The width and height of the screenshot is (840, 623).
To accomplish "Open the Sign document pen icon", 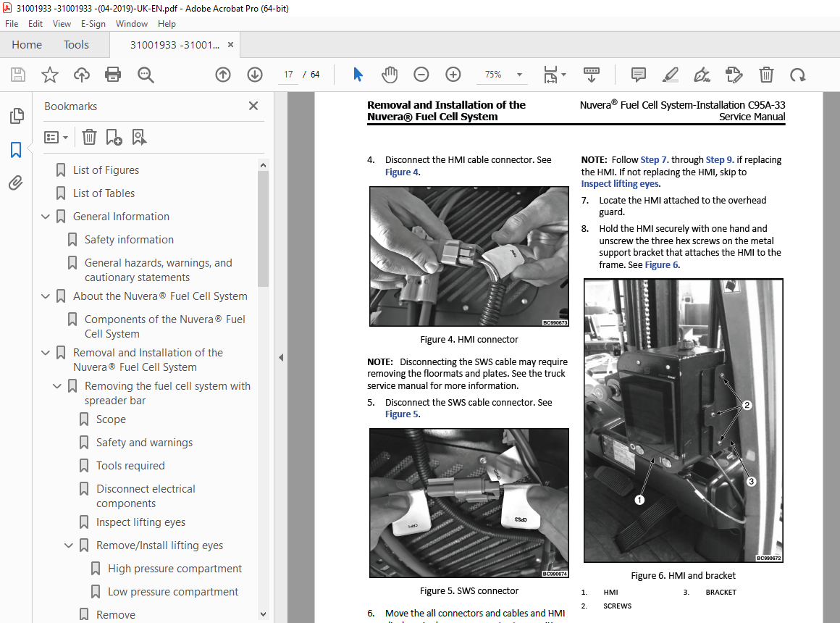I will (x=702, y=75).
